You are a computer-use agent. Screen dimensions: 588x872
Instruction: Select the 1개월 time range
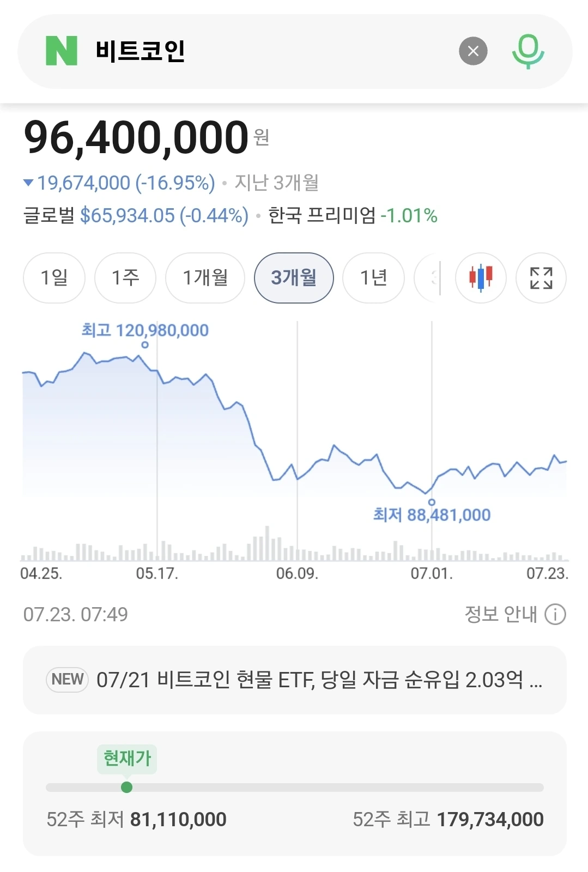pos(205,278)
